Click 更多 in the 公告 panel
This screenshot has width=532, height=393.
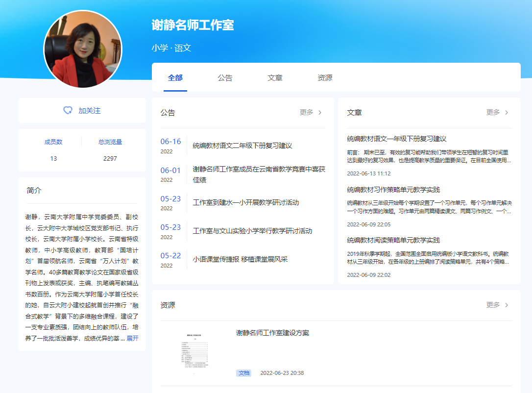point(306,112)
